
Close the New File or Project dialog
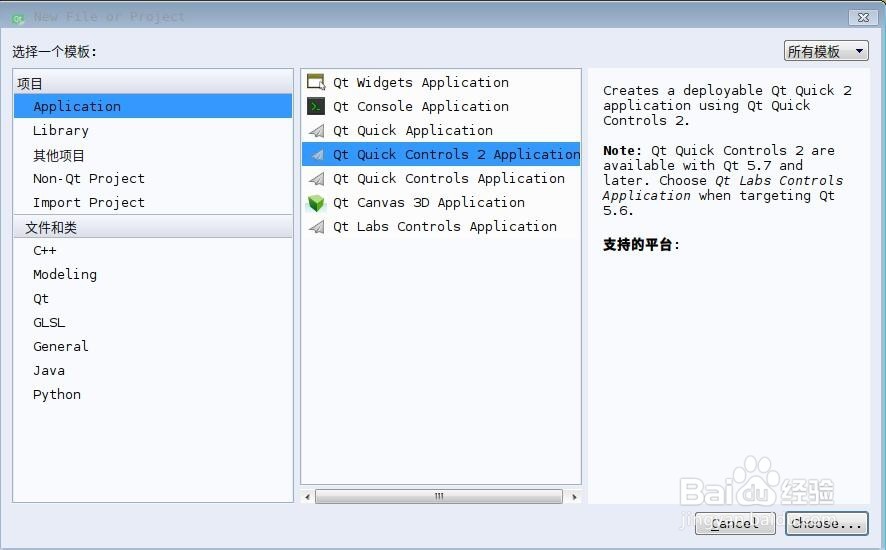(863, 18)
